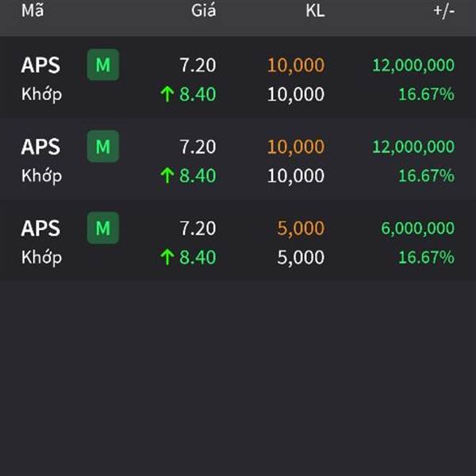Click the second APS stock symbol
The image size is (476, 476).
[x=40, y=147]
